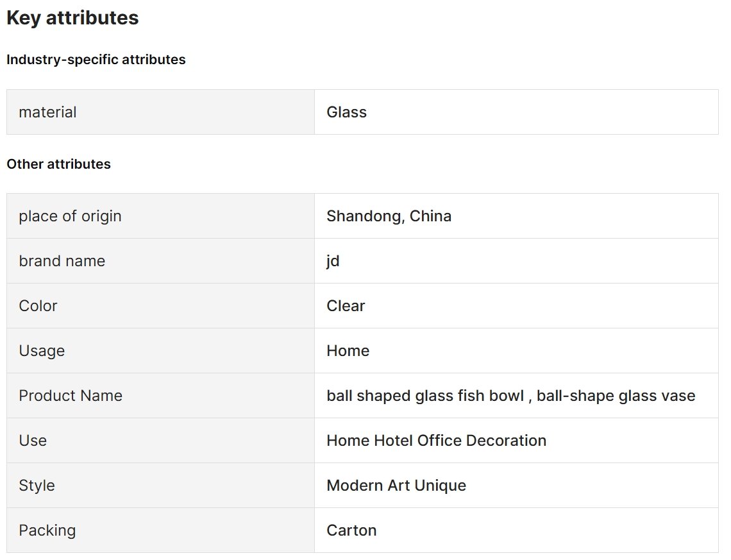This screenshot has width=731, height=560.
Task: Click the Industry-specific attributes subheading
Action: [96, 60]
